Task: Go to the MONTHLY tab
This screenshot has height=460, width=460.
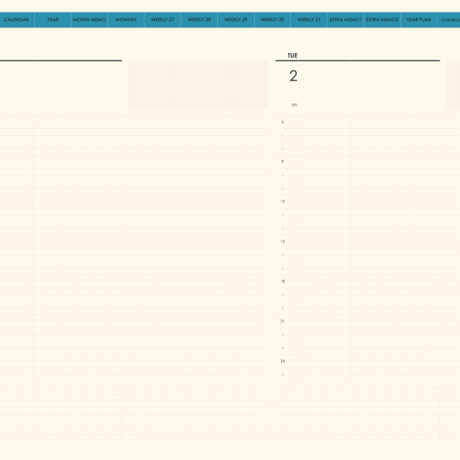Action: pyautogui.click(x=126, y=20)
